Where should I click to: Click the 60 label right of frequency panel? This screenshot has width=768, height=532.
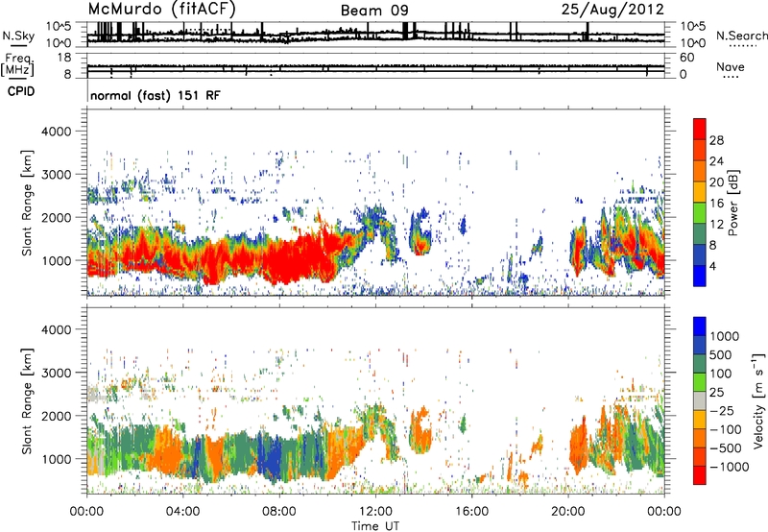686,58
